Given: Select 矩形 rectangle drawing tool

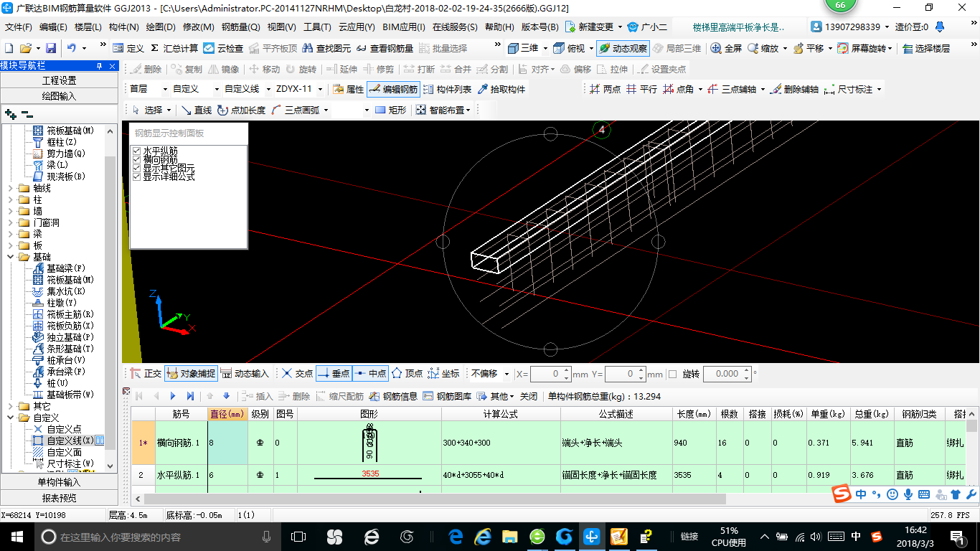Looking at the screenshot, I should click(x=391, y=110).
